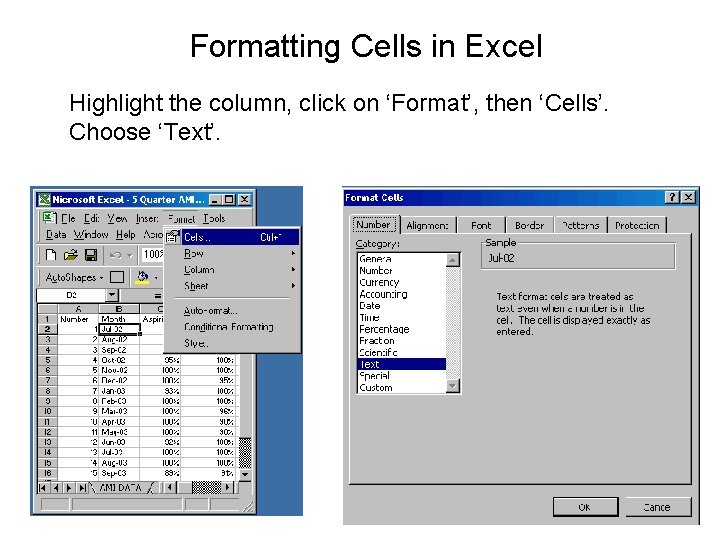Click the Excel app icon in title bar

click(x=44, y=199)
